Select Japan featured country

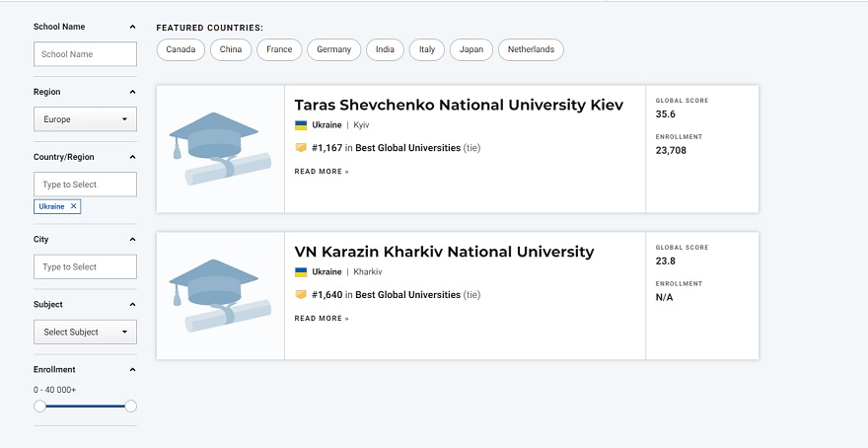click(x=471, y=49)
